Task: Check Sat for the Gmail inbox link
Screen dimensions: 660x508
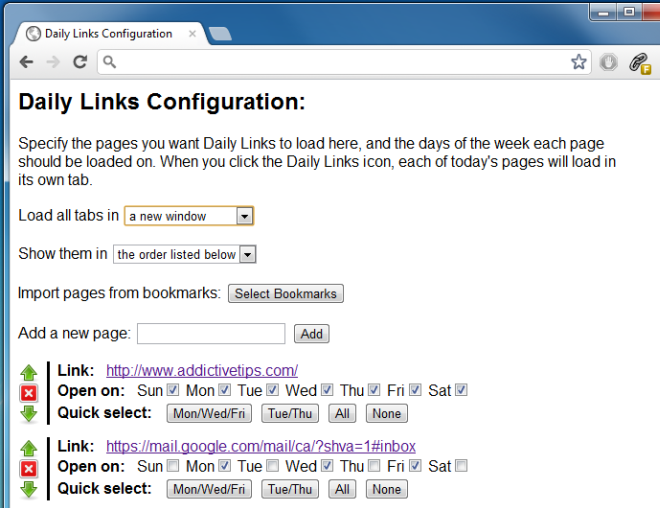Action: click(x=461, y=466)
